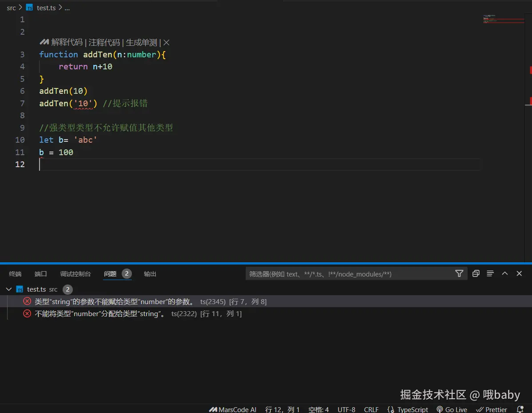The height and width of the screenshot is (413, 532).
Task: Click the src breadcrumb segment
Action: (x=11, y=8)
